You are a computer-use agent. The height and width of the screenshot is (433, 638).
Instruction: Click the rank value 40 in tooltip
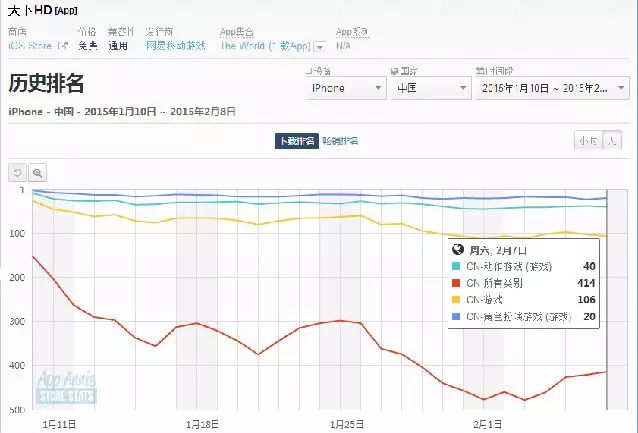(x=589, y=267)
